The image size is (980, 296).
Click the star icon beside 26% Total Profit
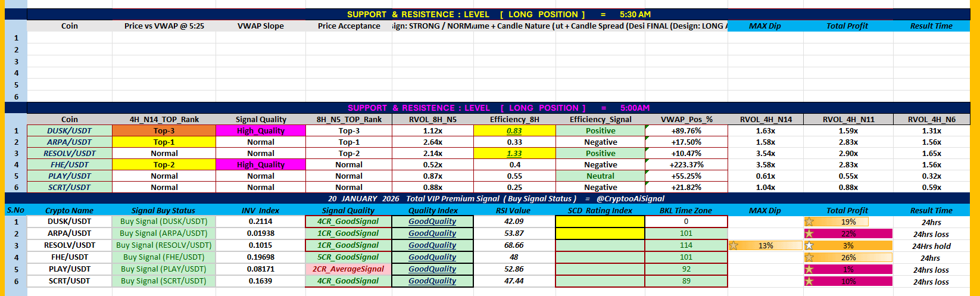point(809,257)
